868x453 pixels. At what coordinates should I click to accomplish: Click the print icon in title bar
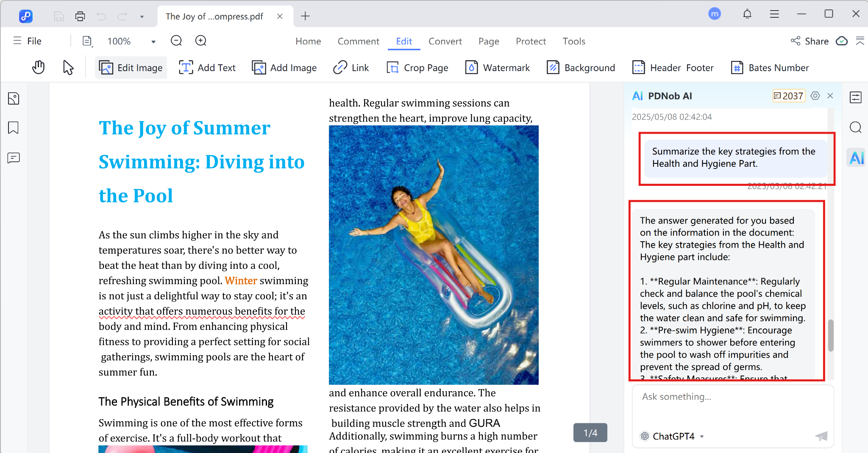click(80, 16)
